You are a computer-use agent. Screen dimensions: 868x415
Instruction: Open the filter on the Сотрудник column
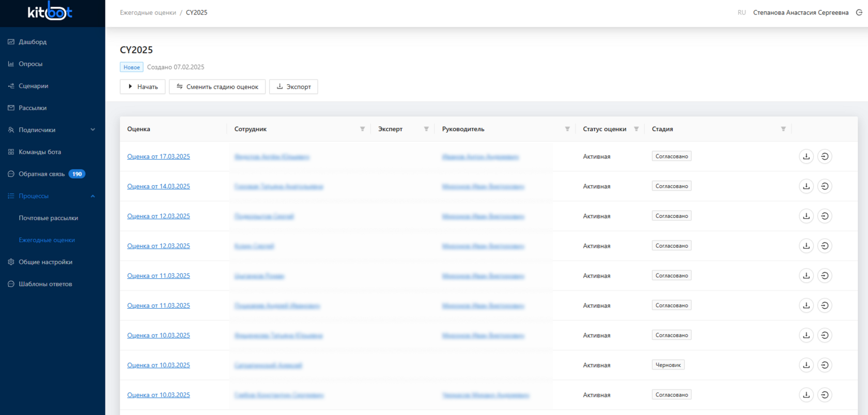[x=362, y=129]
